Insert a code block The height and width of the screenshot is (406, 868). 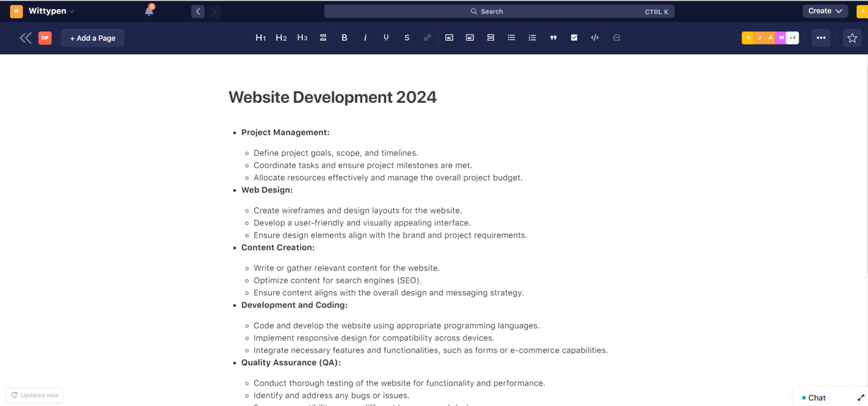(595, 38)
